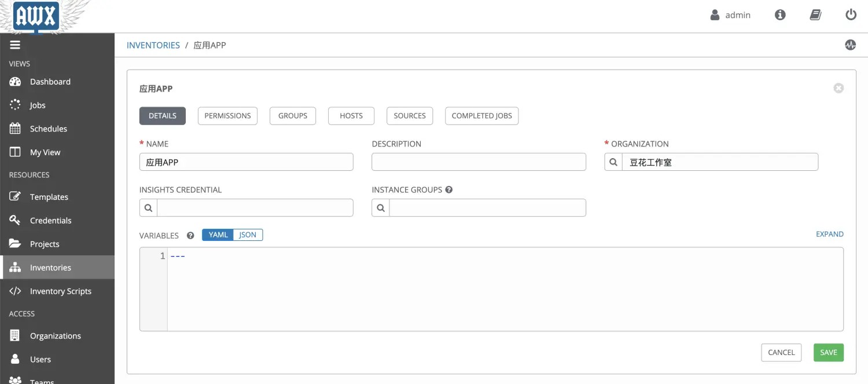Click the Insights Credential search icon
This screenshot has width=868, height=384.
[148, 208]
